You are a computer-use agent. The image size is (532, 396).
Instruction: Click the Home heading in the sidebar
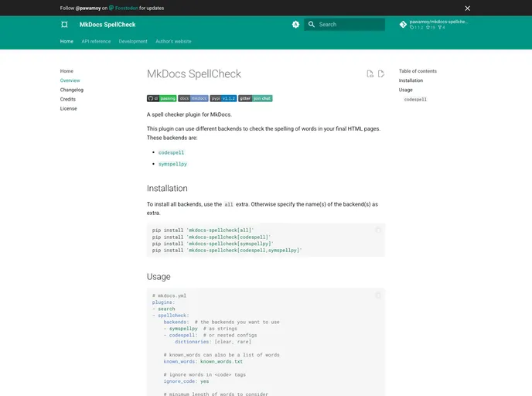tap(66, 71)
